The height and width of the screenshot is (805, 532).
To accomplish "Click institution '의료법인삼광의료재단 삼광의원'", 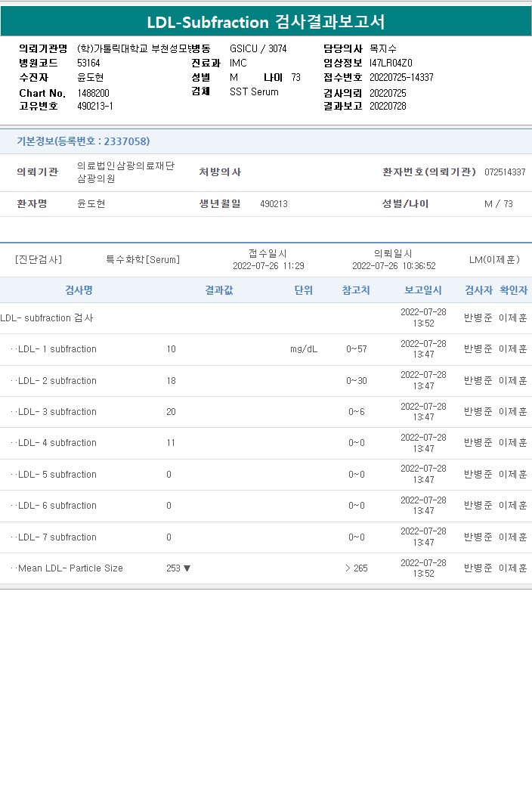I will (125, 172).
